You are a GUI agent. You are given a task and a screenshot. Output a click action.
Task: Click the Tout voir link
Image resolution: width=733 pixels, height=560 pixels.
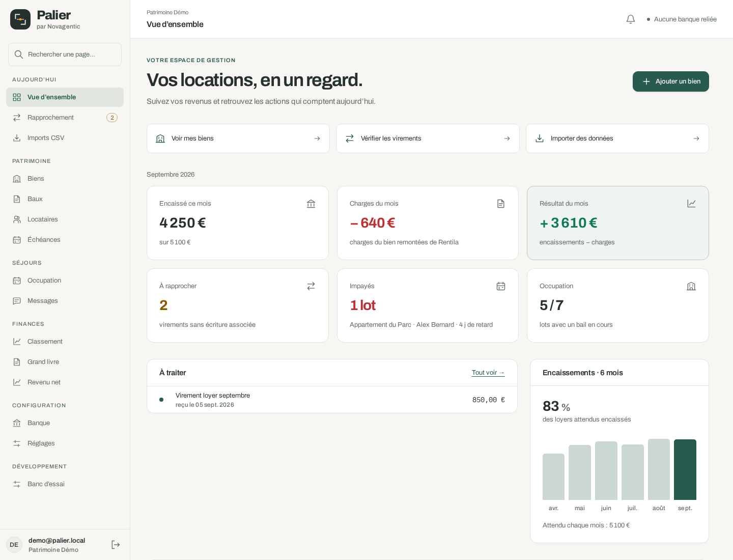click(x=488, y=373)
